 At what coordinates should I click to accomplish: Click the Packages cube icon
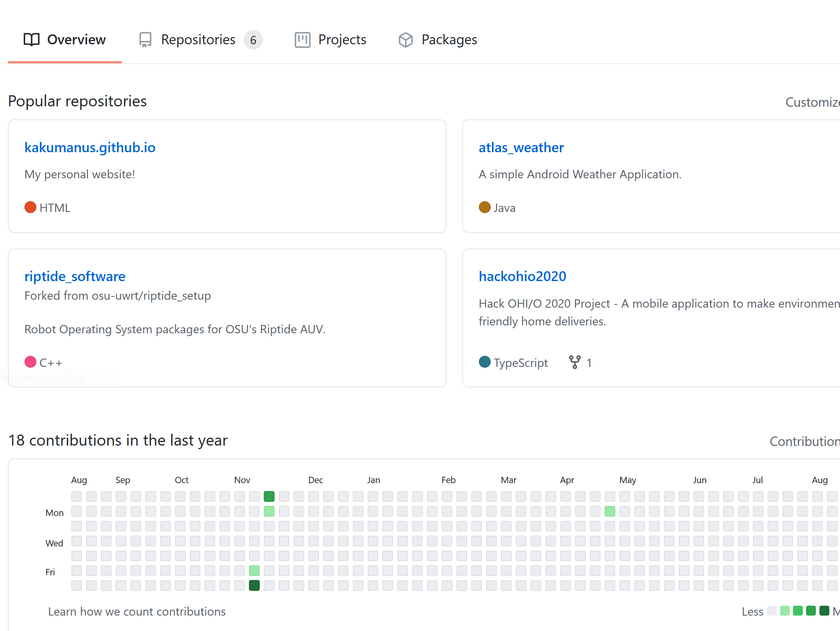(406, 40)
